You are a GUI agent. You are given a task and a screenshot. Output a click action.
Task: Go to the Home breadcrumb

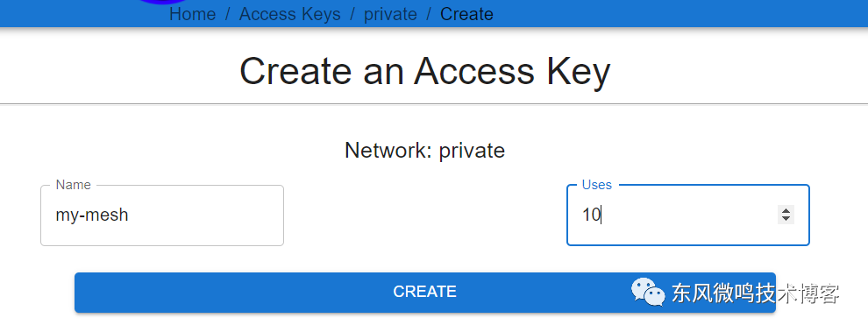192,14
